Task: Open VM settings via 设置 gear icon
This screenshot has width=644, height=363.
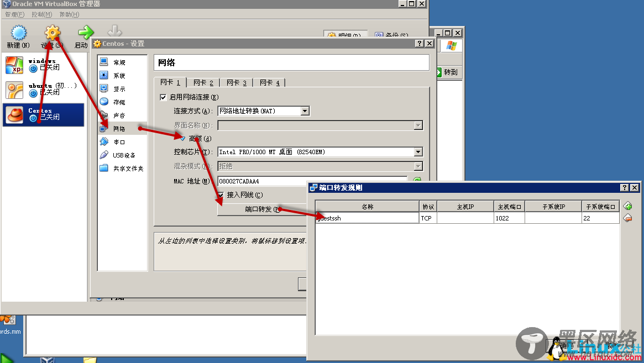Action: pos(52,33)
